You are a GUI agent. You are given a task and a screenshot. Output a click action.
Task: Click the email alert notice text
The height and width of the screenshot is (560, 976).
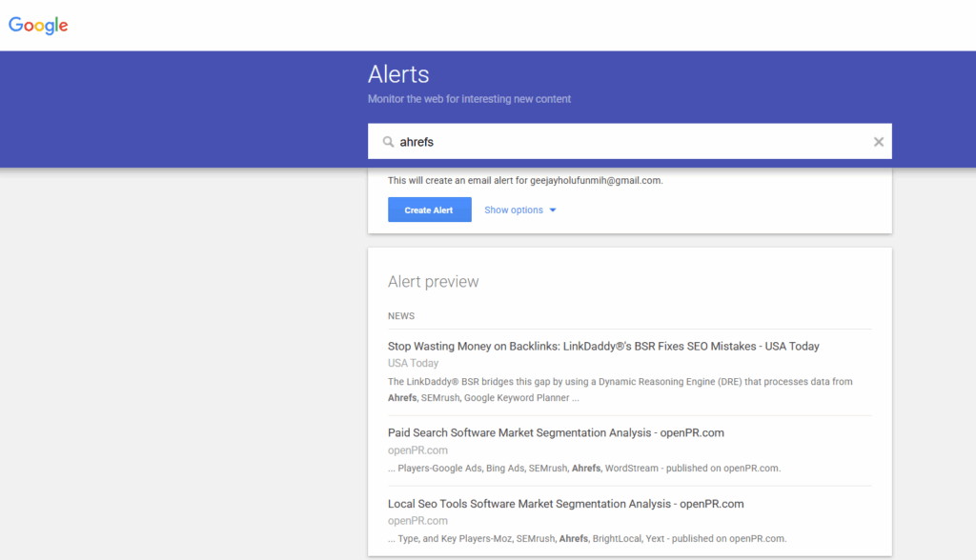coord(525,180)
